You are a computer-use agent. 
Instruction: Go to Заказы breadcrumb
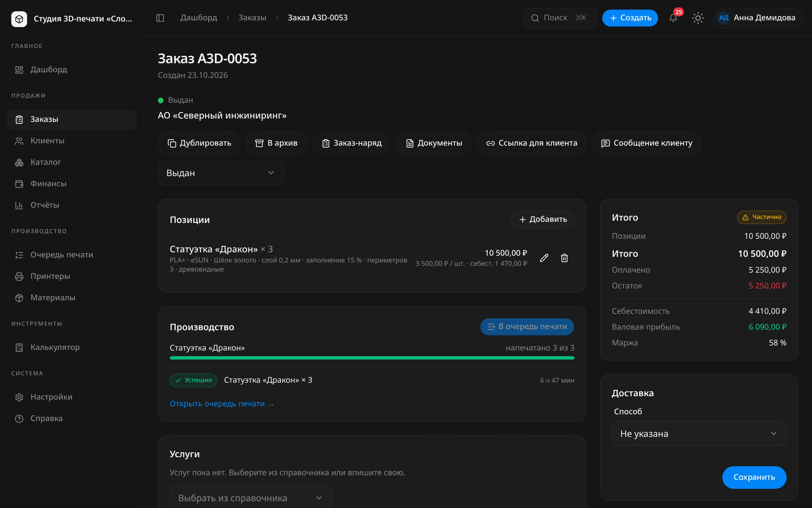point(252,17)
